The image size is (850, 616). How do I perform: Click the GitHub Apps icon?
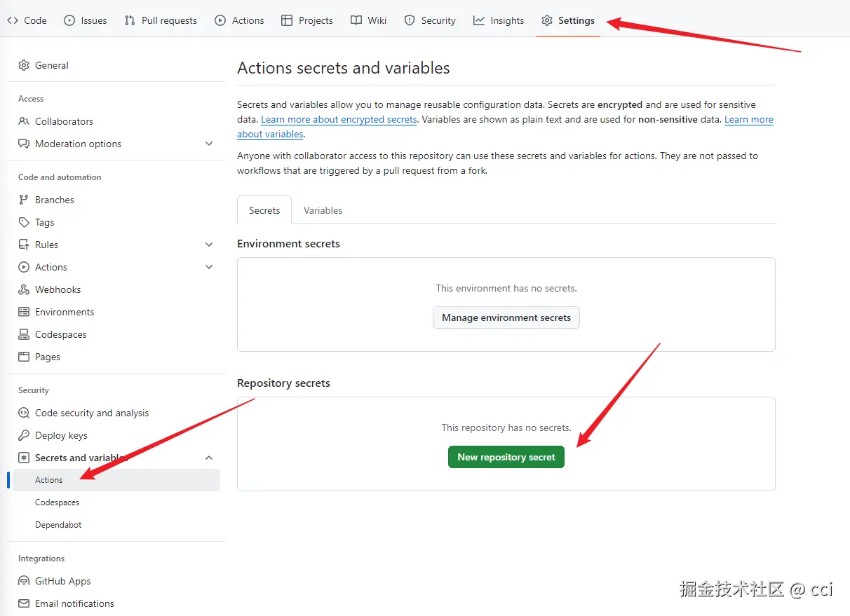coord(24,581)
